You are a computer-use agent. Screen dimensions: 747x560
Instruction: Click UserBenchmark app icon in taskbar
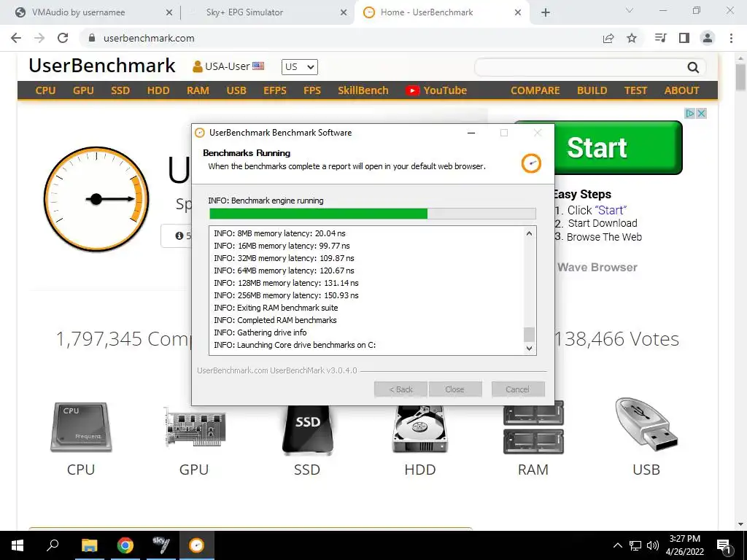196,545
